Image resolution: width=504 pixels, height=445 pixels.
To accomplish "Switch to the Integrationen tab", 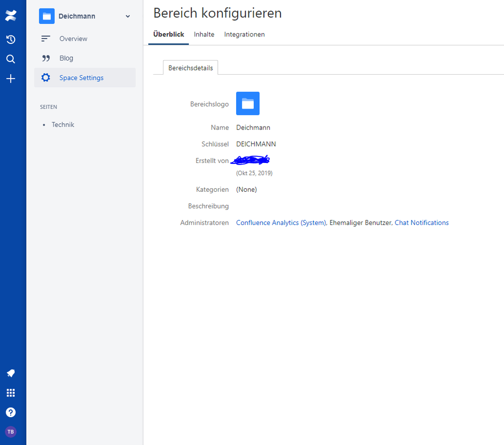I will pyautogui.click(x=244, y=34).
